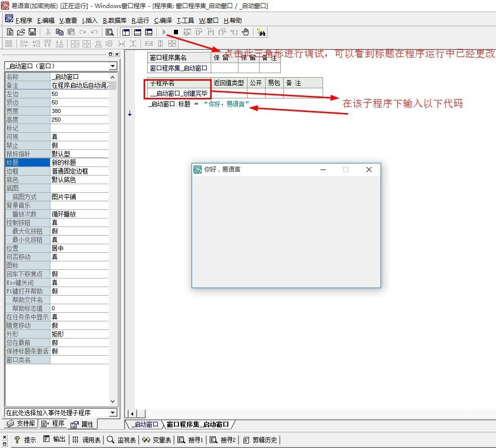The image size is (496, 448).
Task: Click the Undo arrow icon
Action: click(x=94, y=32)
